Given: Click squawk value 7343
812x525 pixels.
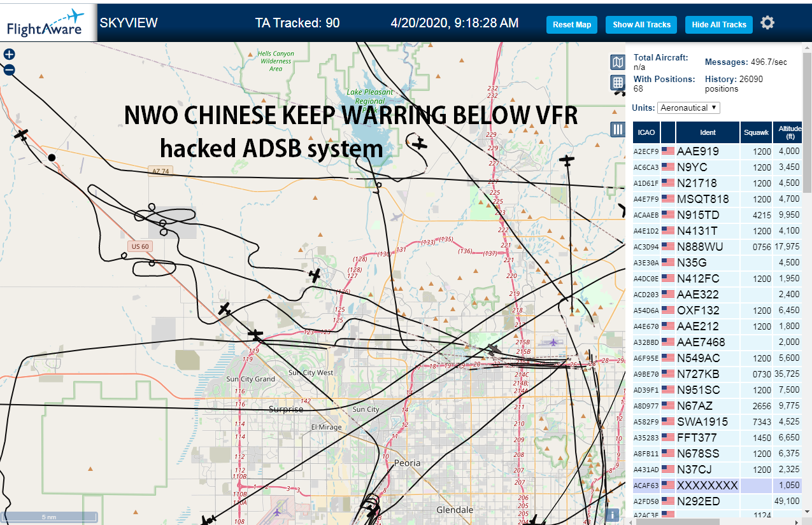Looking at the screenshot, I should 762,422.
